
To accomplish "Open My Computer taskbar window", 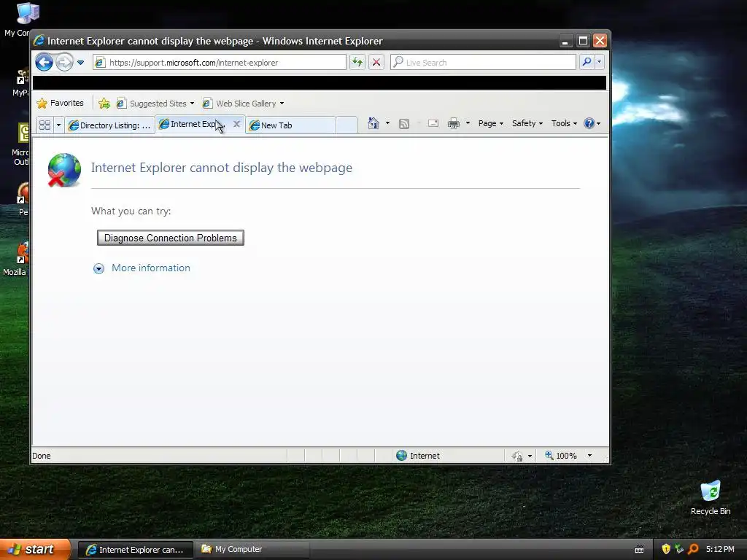I will coord(252,550).
